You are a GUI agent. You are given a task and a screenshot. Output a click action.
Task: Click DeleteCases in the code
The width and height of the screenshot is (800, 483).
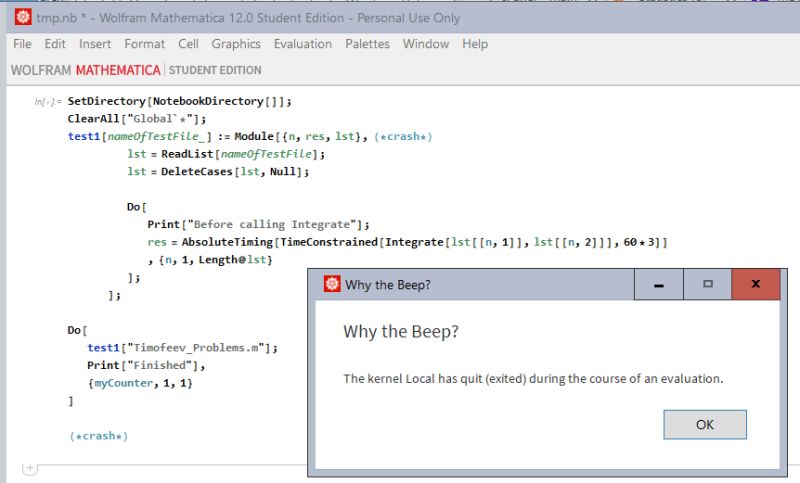[197, 171]
